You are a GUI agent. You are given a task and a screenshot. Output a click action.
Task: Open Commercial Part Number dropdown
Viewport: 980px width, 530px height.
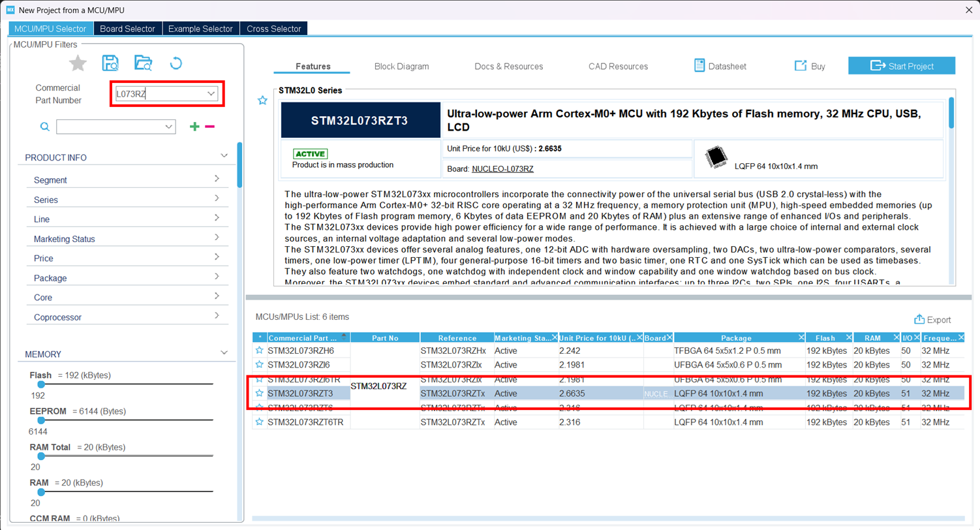(x=211, y=94)
